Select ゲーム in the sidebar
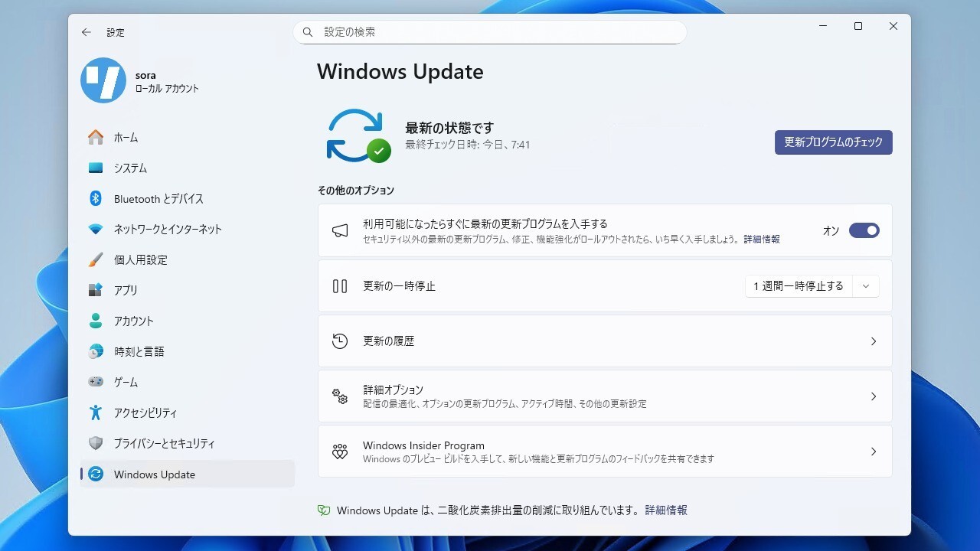 tap(187, 382)
